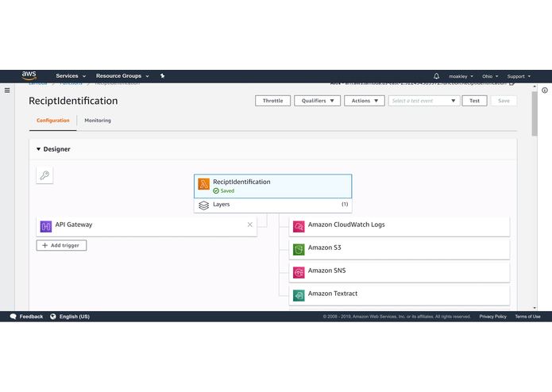This screenshot has height=392, width=552.
Task: Click the scrollbar down arrow
Action: pyautogui.click(x=535, y=308)
